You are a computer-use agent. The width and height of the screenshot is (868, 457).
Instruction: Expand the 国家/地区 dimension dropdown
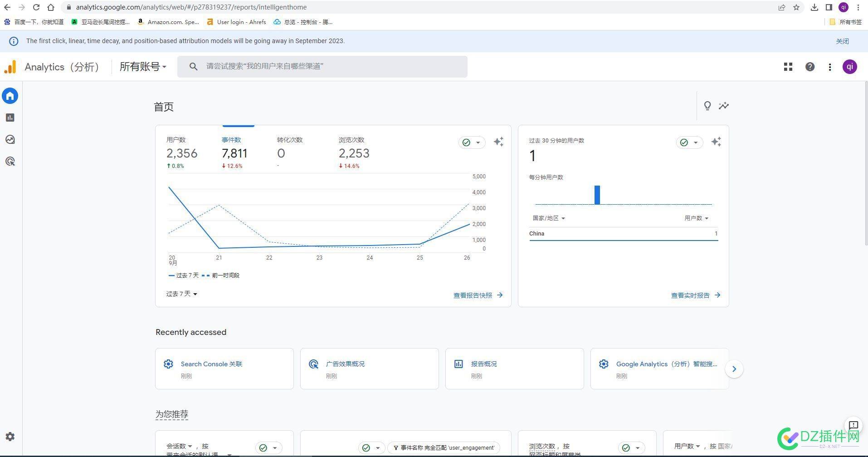pos(549,218)
